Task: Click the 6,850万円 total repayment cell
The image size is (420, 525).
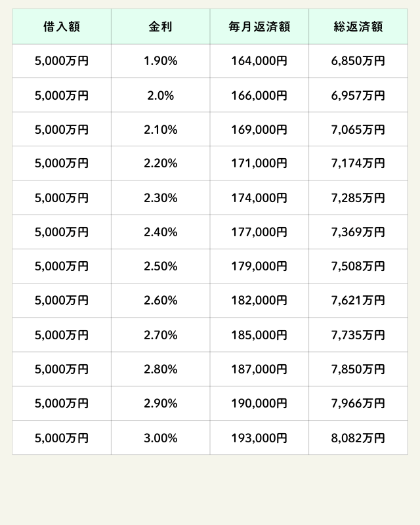Action: click(358, 62)
